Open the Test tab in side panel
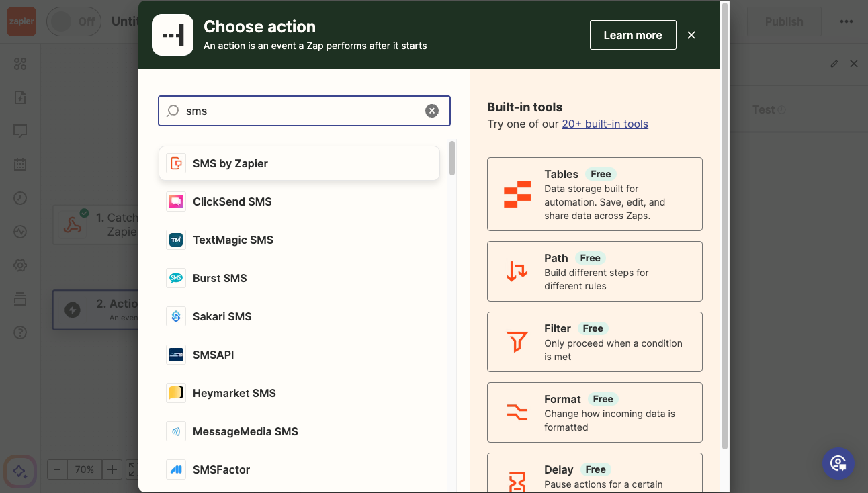Screen dimensions: 868x493 [x=769, y=109]
